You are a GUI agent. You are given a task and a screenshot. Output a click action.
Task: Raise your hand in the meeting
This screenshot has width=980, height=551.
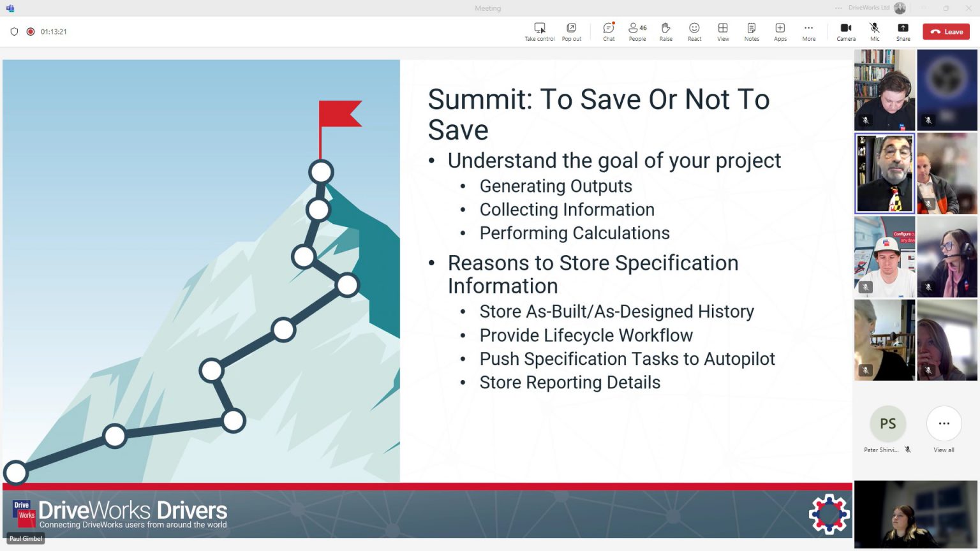pos(665,31)
